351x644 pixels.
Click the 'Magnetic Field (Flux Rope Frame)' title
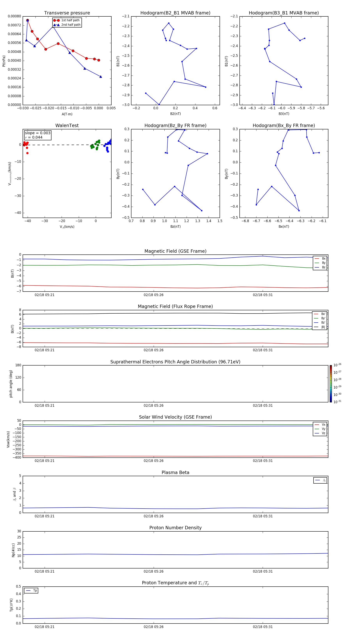click(x=175, y=307)
